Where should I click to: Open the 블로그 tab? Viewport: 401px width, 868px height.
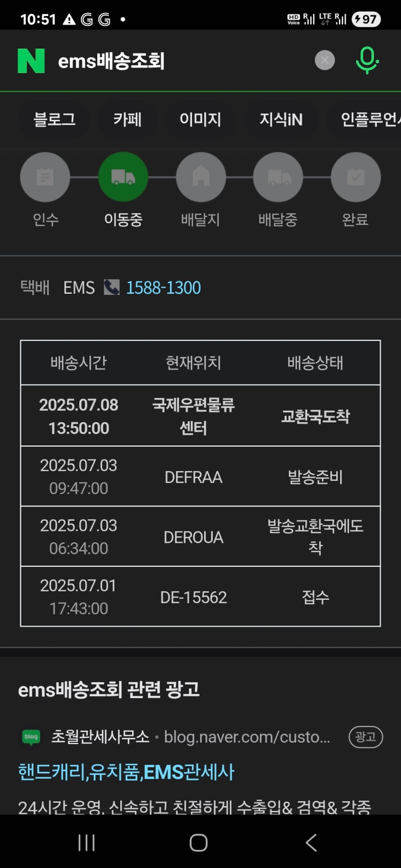coord(55,119)
